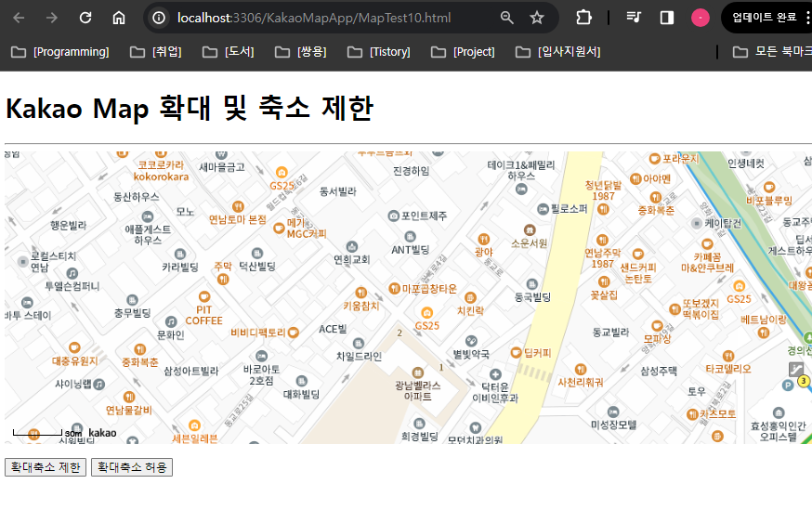Click the 연희교회 church marker
This screenshot has height=510, width=812.
click(x=352, y=246)
